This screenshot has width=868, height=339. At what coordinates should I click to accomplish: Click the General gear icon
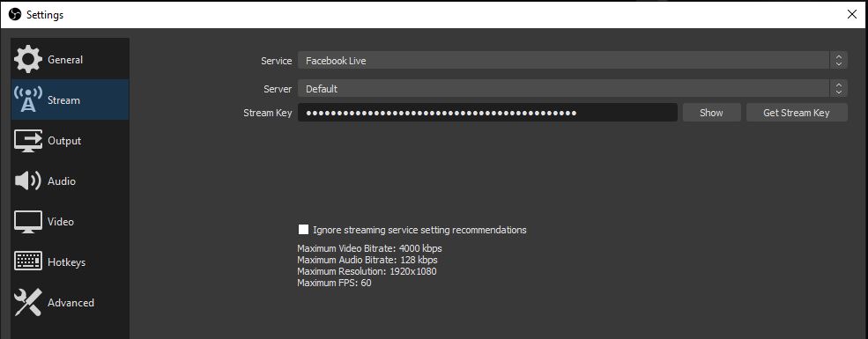[27, 59]
